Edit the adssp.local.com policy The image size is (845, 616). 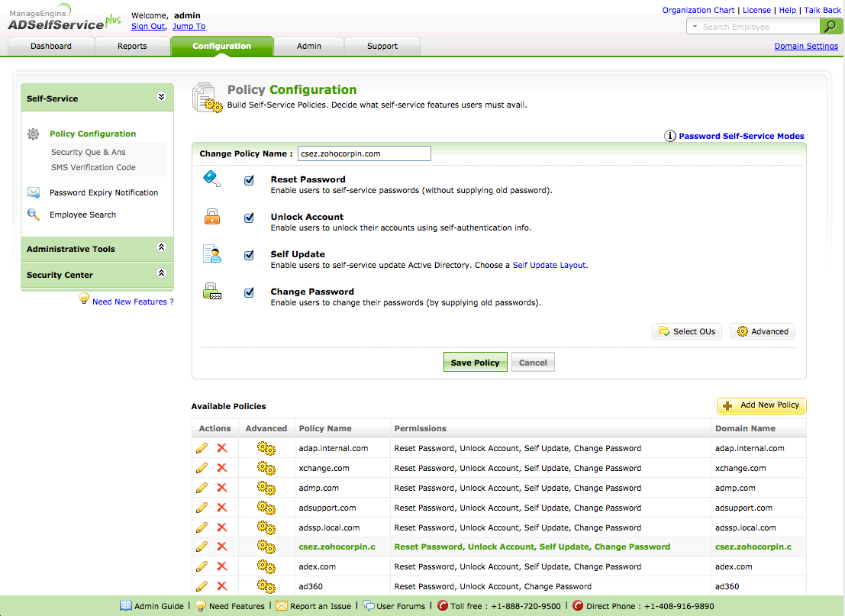pos(202,527)
